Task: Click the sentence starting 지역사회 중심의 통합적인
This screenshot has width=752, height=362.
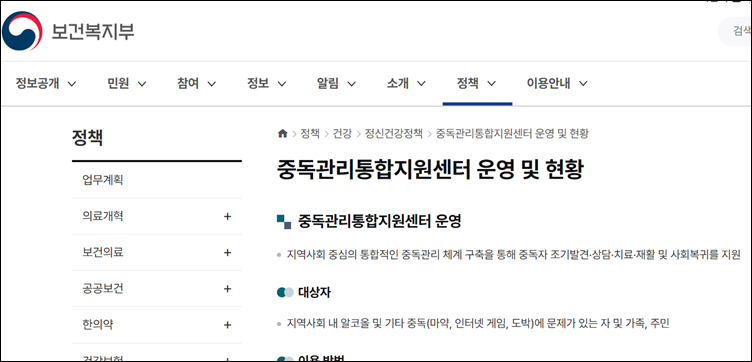Action: [x=514, y=255]
